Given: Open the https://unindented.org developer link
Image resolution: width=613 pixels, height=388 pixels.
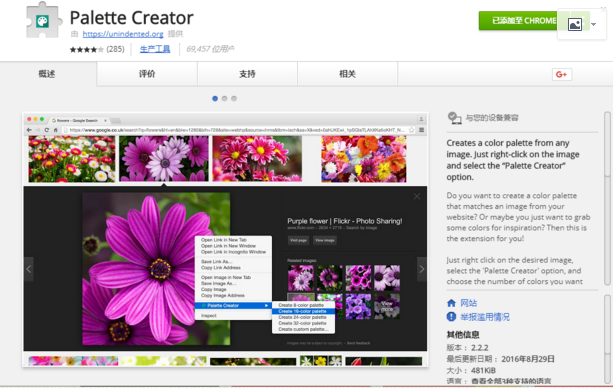Looking at the screenshot, I should [x=123, y=34].
